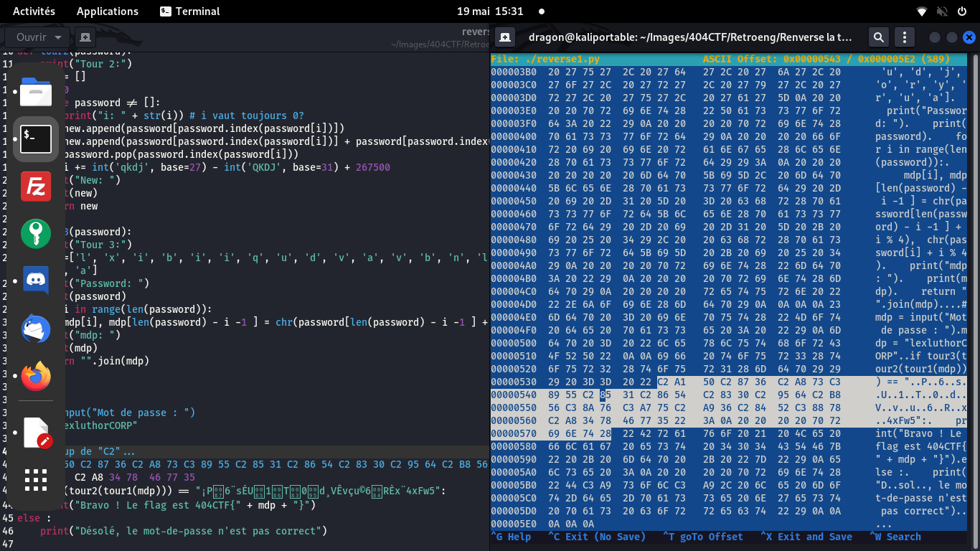Click the highlighted cursor byte 85 in hex view
Image resolution: width=980 pixels, height=551 pixels.
coord(606,395)
